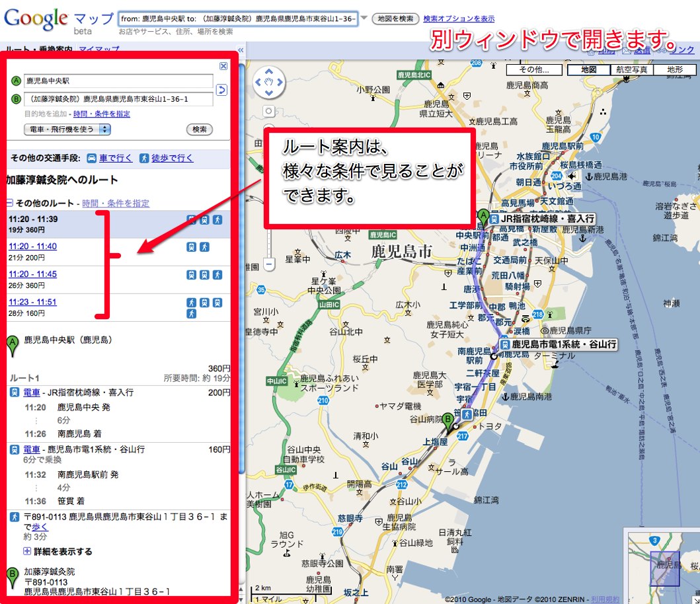The image size is (700, 604).
Task: Open the 検索オプションを表示 link
Action: [459, 19]
